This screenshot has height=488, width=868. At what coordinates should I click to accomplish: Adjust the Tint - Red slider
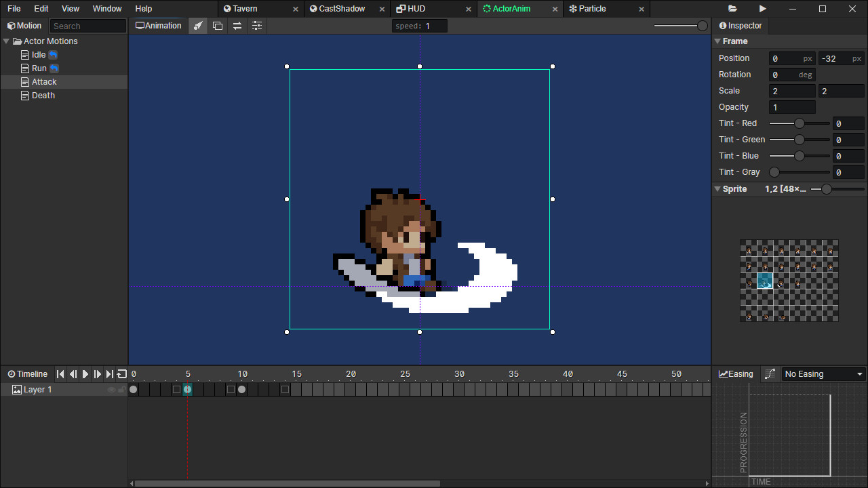799,123
